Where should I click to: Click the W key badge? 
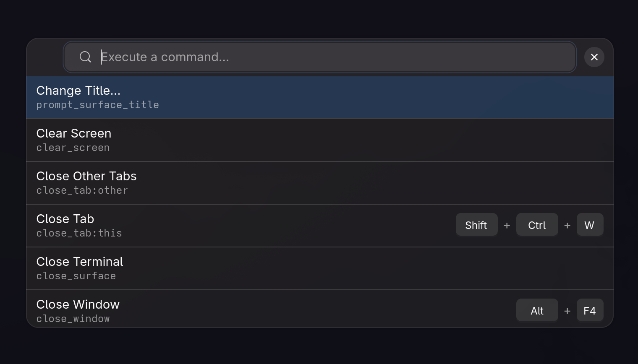[x=589, y=225]
